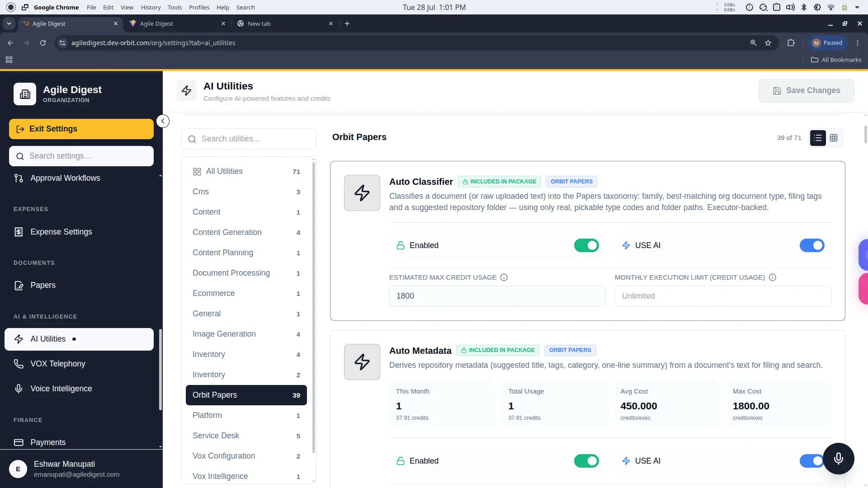Toggle USE AI switch for Auto Classifier
This screenshot has width=868, height=488.
[812, 245]
